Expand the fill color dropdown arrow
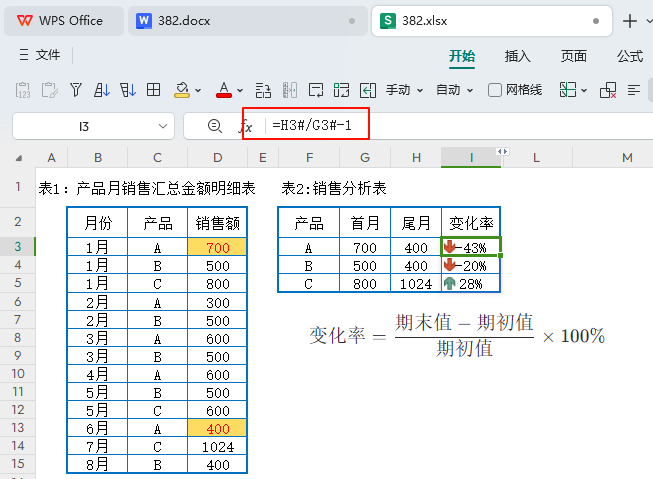The image size is (653, 479). click(x=198, y=90)
